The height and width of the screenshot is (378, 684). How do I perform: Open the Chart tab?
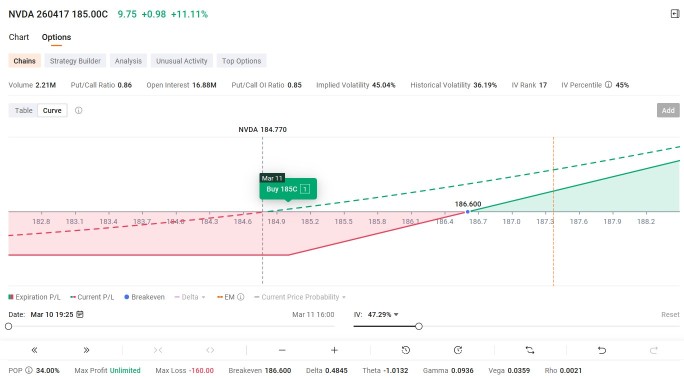coord(19,37)
